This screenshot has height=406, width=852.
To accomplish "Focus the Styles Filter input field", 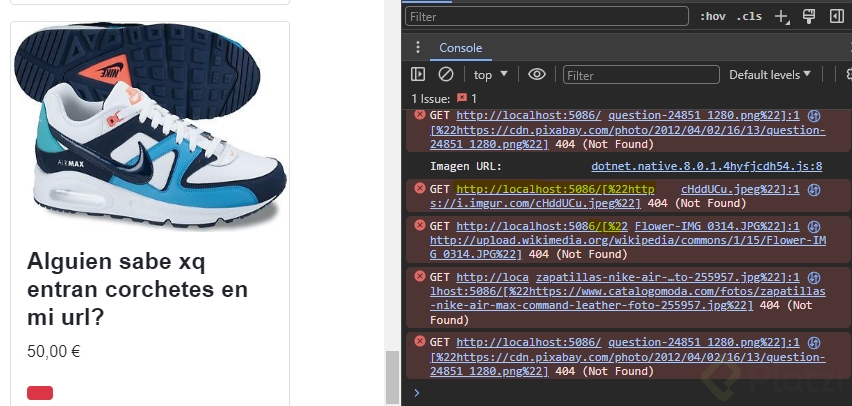I will [547, 16].
